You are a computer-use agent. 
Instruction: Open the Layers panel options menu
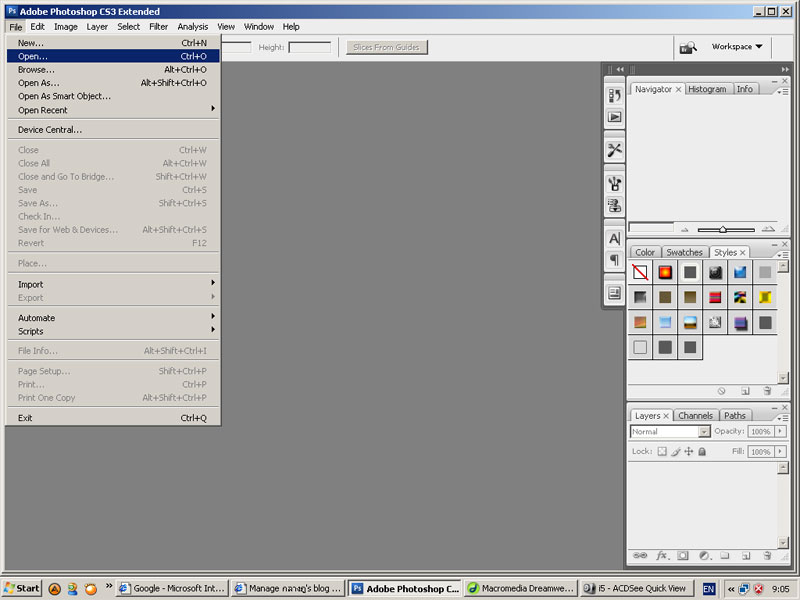tap(783, 418)
